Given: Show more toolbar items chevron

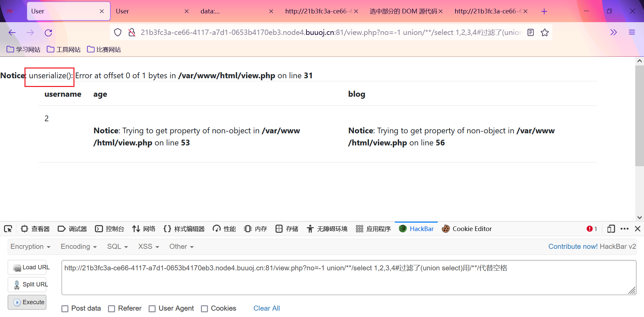Looking at the screenshot, I should [x=613, y=33].
